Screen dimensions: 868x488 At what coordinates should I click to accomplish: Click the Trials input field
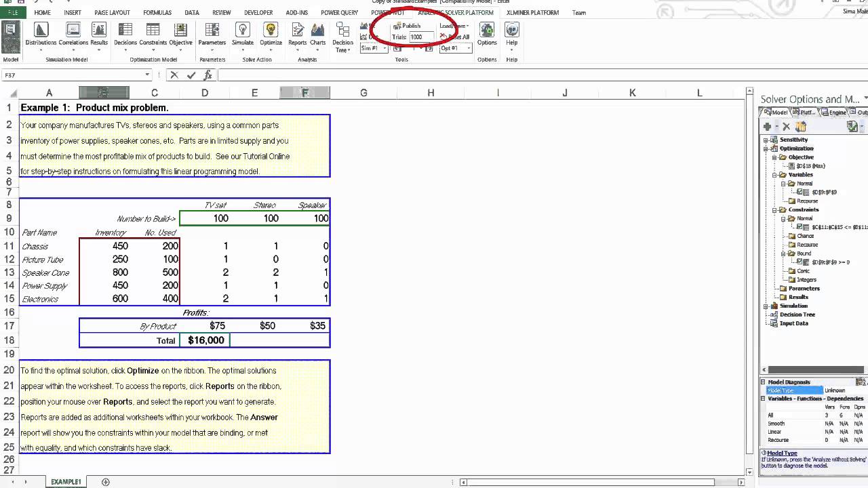point(421,37)
